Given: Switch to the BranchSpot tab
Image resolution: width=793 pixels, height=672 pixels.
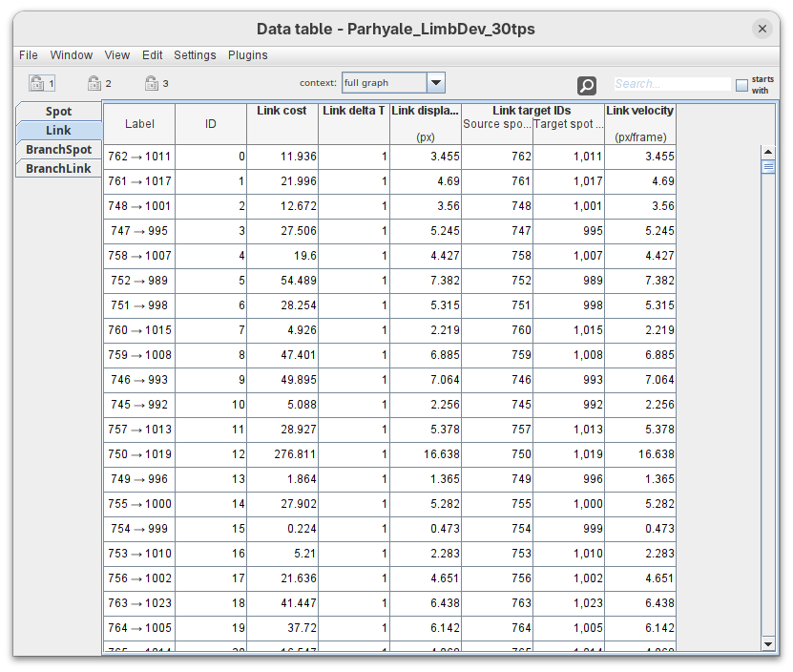Looking at the screenshot, I should pyautogui.click(x=58, y=150).
